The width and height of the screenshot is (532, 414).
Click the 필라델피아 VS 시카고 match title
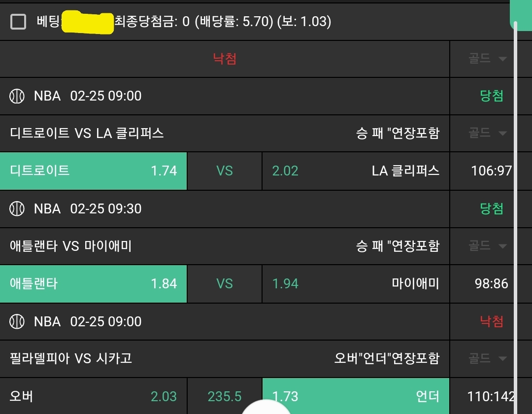[71, 359]
